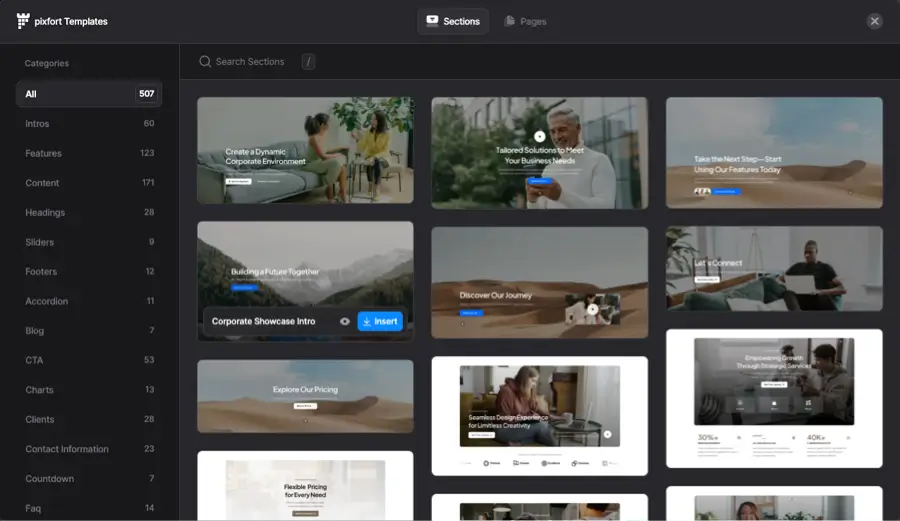Click the play icon on Tailored Solutions template
This screenshot has width=900, height=521.
[540, 136]
